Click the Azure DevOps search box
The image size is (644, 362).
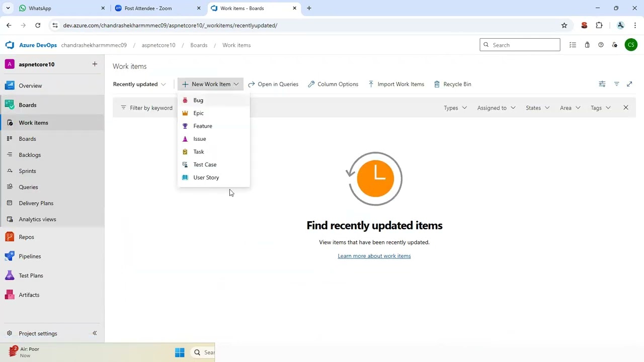520,45
